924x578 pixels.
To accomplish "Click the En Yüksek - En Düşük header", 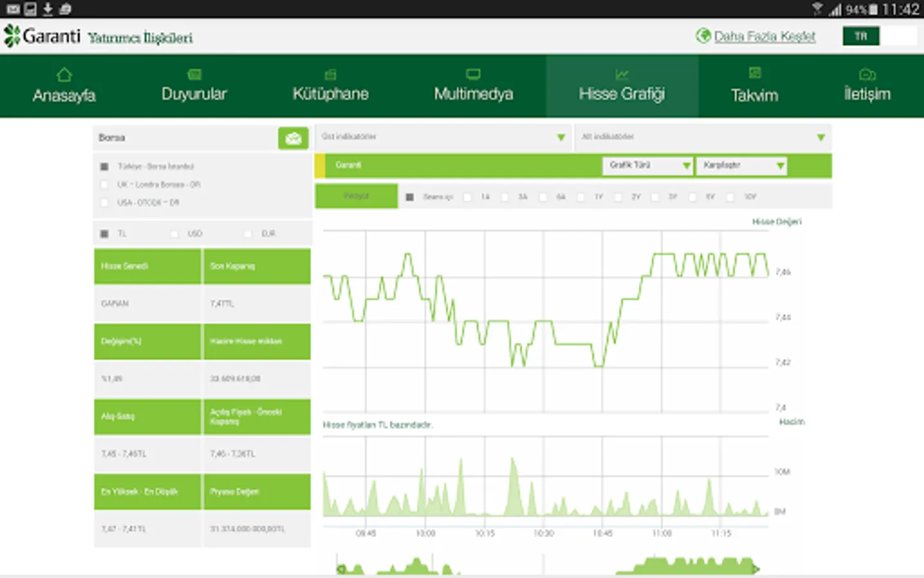I will [148, 491].
